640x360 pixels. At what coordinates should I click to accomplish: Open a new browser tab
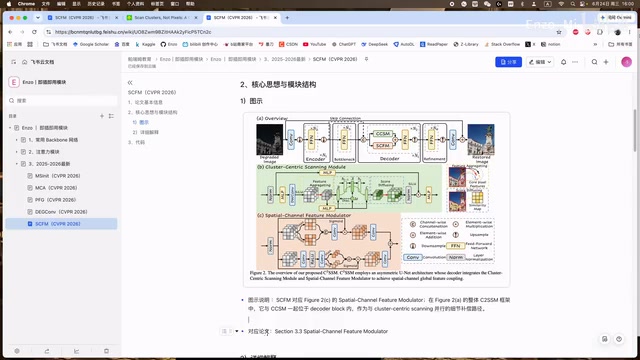point(287,18)
